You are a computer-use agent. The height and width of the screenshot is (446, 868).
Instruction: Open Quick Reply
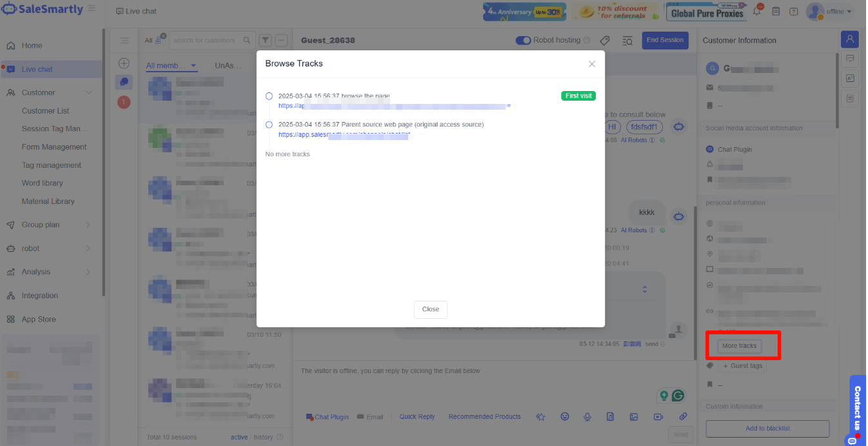[417, 417]
